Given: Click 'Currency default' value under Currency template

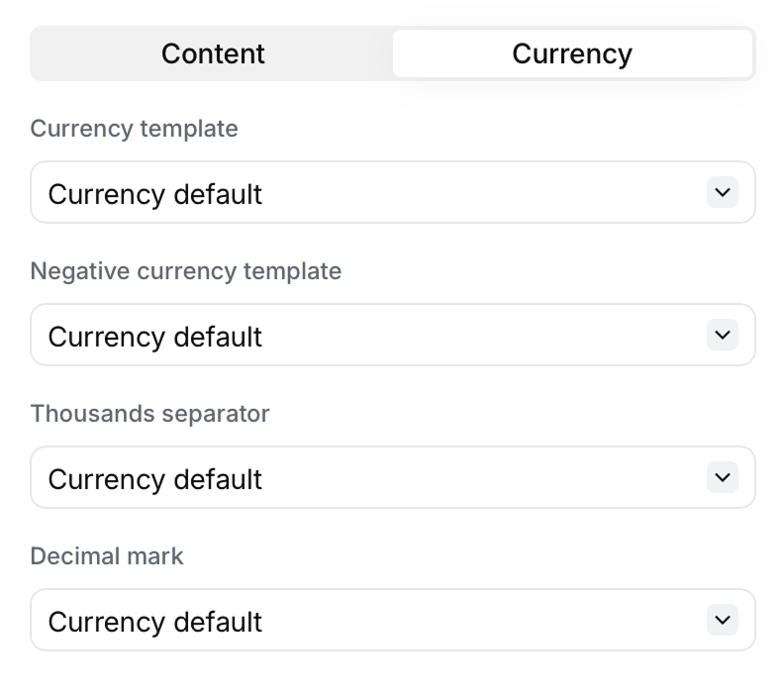Looking at the screenshot, I should [x=155, y=194].
